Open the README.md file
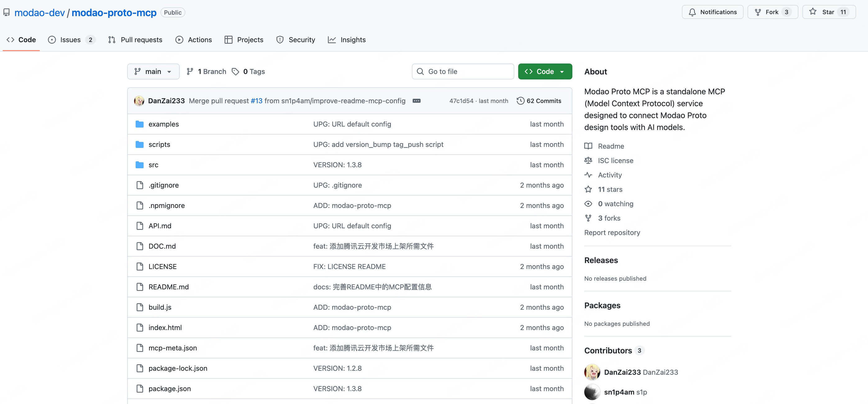Image resolution: width=868 pixels, height=404 pixels. [169, 287]
